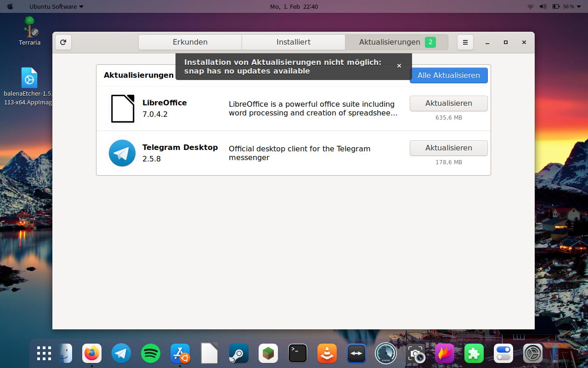Open the Finder-style file manager in dock
The height and width of the screenshot is (368, 588).
(65, 353)
